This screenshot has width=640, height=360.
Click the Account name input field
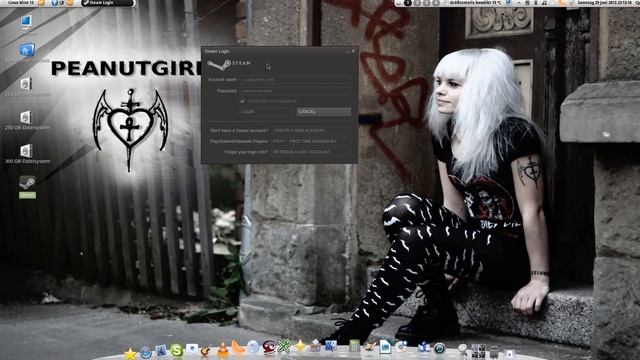296,80
